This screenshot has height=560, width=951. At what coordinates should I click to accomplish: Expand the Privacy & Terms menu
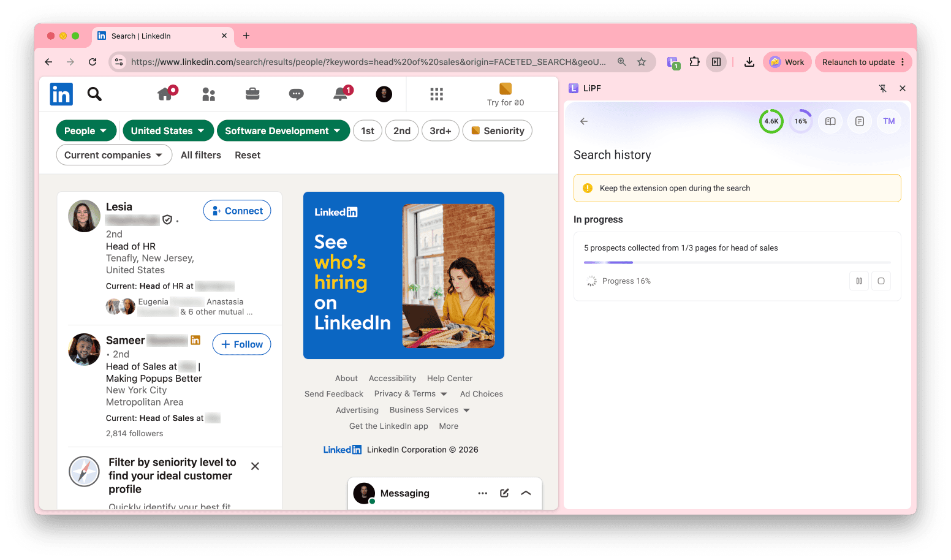coord(411,394)
